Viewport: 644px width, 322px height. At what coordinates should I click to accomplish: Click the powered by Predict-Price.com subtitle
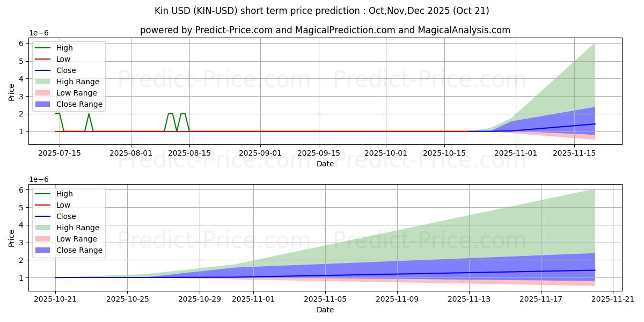pyautogui.click(x=325, y=30)
